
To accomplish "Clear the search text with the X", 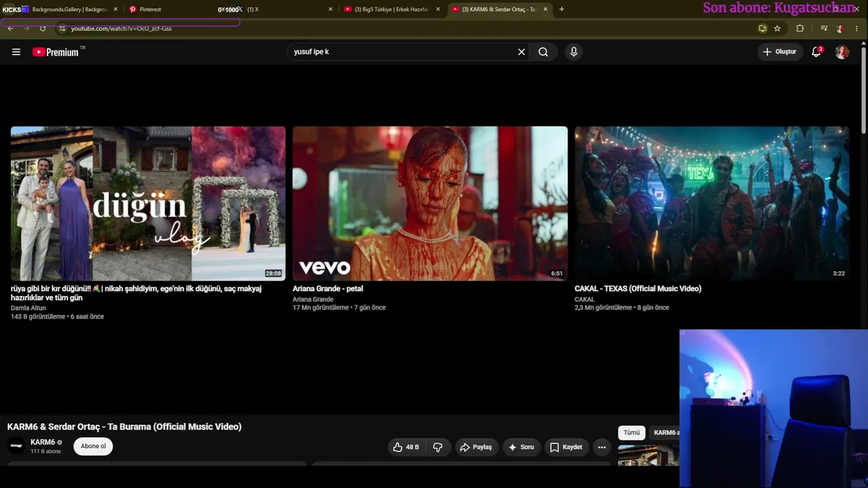I will [x=521, y=52].
